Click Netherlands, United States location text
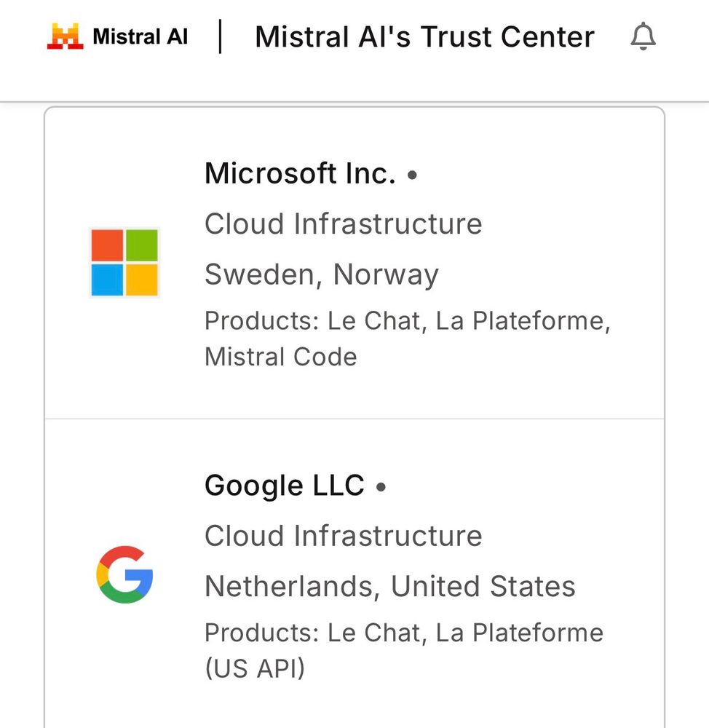The width and height of the screenshot is (709, 728). 390,586
